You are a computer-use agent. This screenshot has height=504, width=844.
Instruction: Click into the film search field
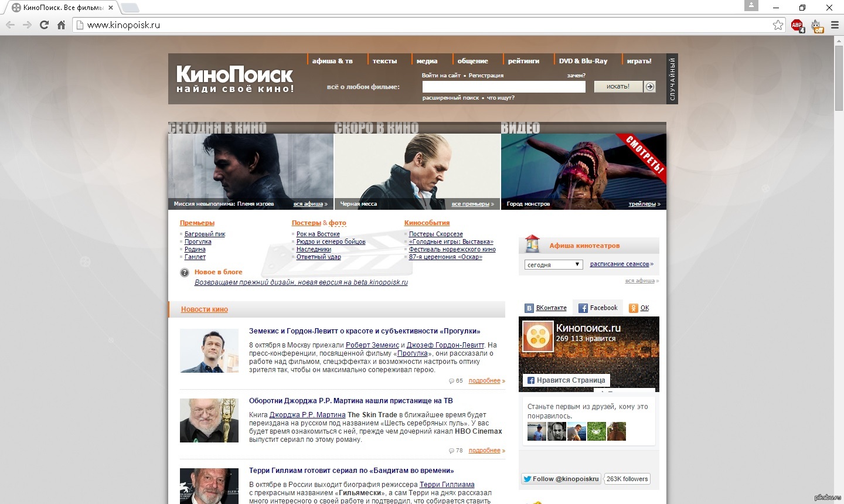pyautogui.click(x=503, y=87)
